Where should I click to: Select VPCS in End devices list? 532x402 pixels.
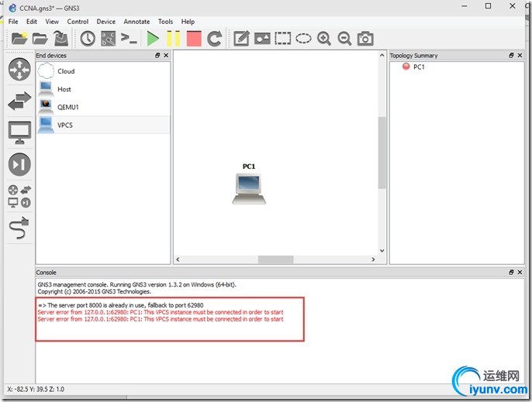click(x=103, y=125)
